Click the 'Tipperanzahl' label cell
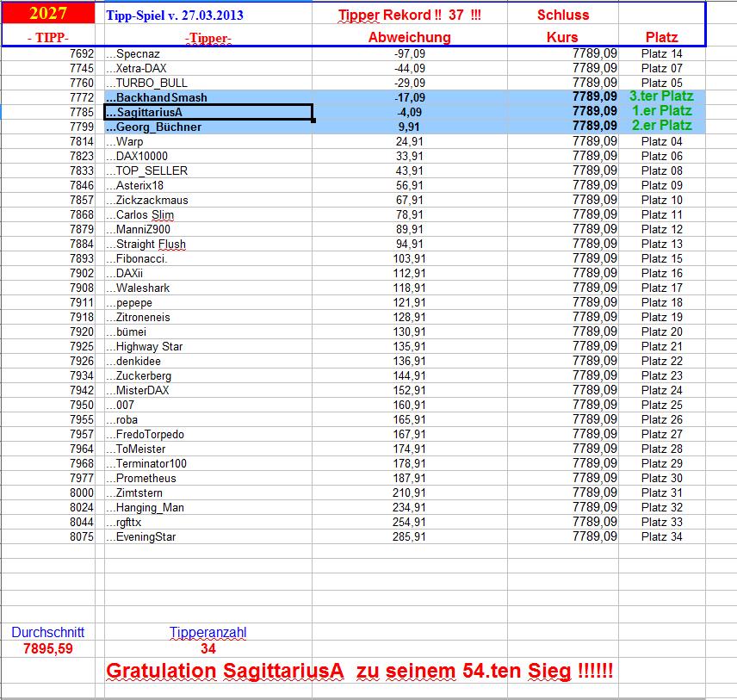This screenshot has width=737, height=700. coord(207,632)
